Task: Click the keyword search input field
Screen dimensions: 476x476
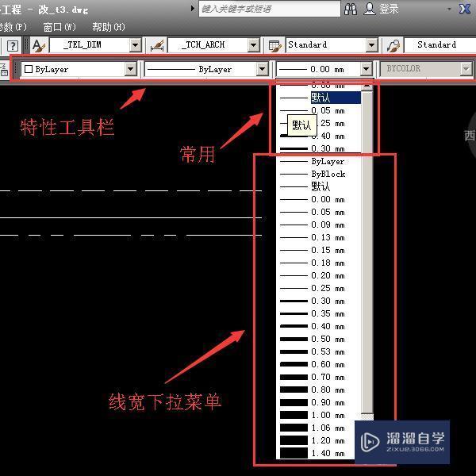Action: coord(269,9)
